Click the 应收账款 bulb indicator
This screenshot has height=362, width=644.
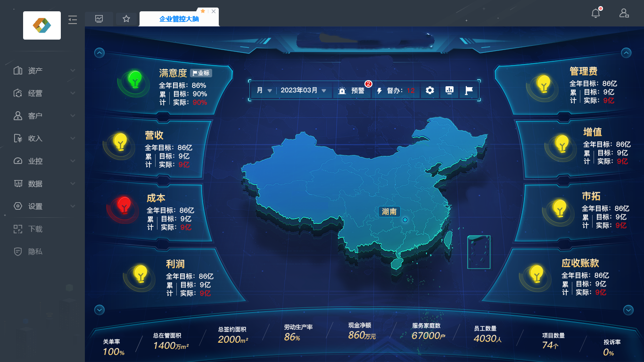tap(536, 273)
